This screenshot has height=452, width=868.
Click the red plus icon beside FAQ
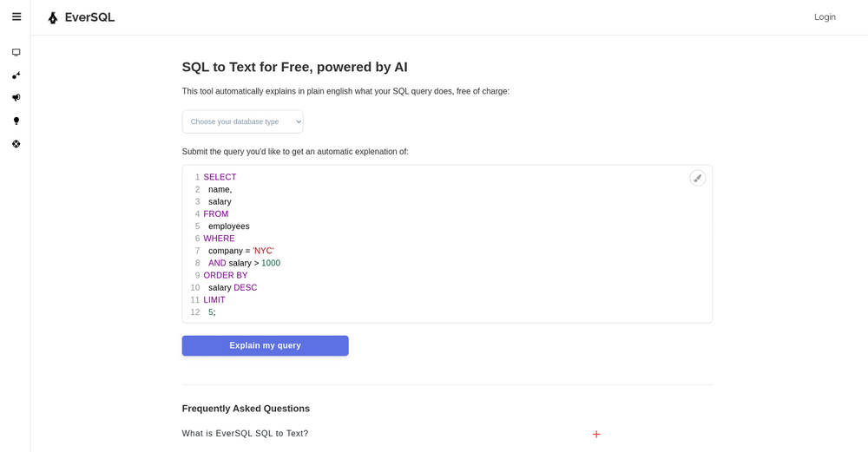pyautogui.click(x=596, y=434)
